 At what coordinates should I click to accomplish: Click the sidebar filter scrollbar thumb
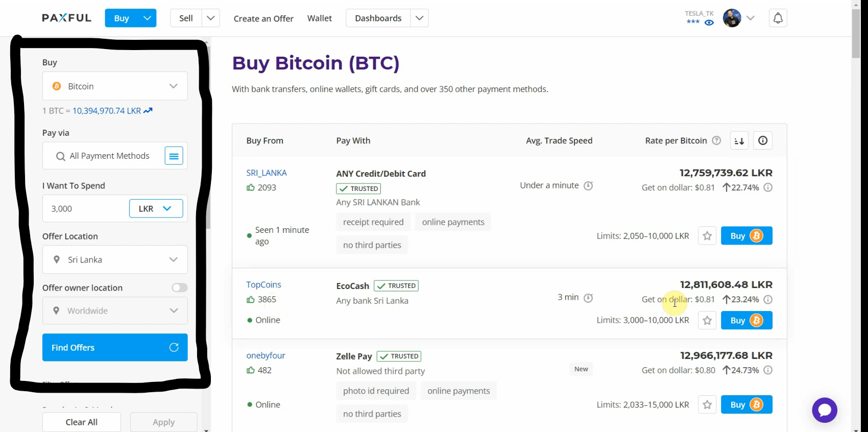point(207,138)
